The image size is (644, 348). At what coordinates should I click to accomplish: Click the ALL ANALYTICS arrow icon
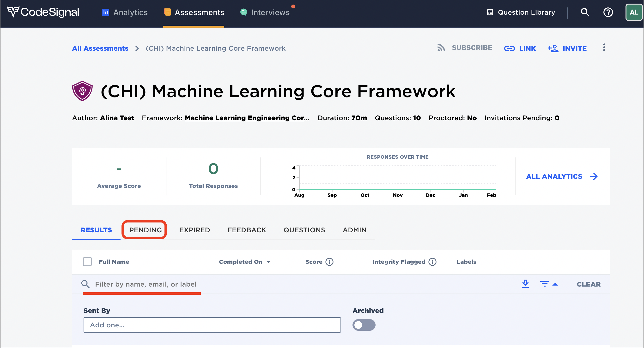(x=594, y=176)
